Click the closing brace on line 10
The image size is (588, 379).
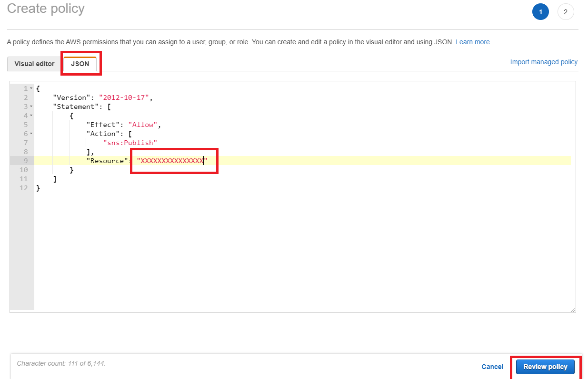71,170
